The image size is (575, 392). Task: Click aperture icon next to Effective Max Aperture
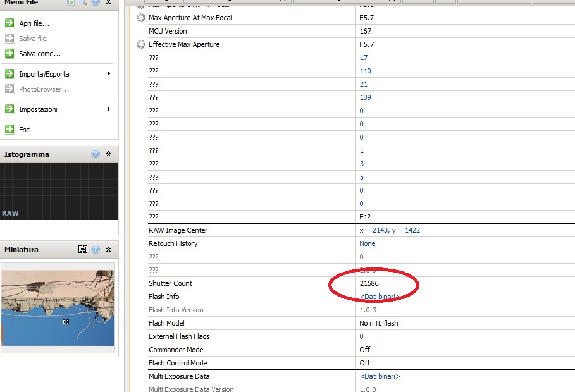(140, 44)
